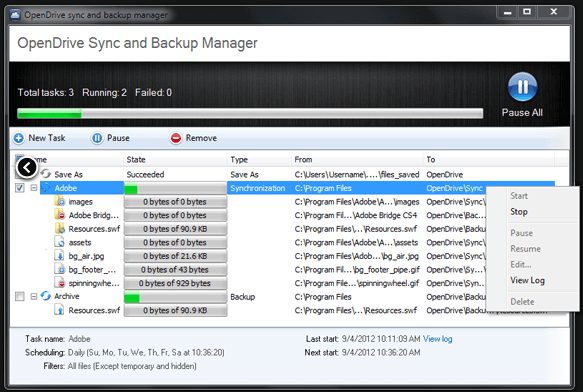The width and height of the screenshot is (583, 392).
Task: Click the From path ending bg_air.jpg
Action: point(357,256)
